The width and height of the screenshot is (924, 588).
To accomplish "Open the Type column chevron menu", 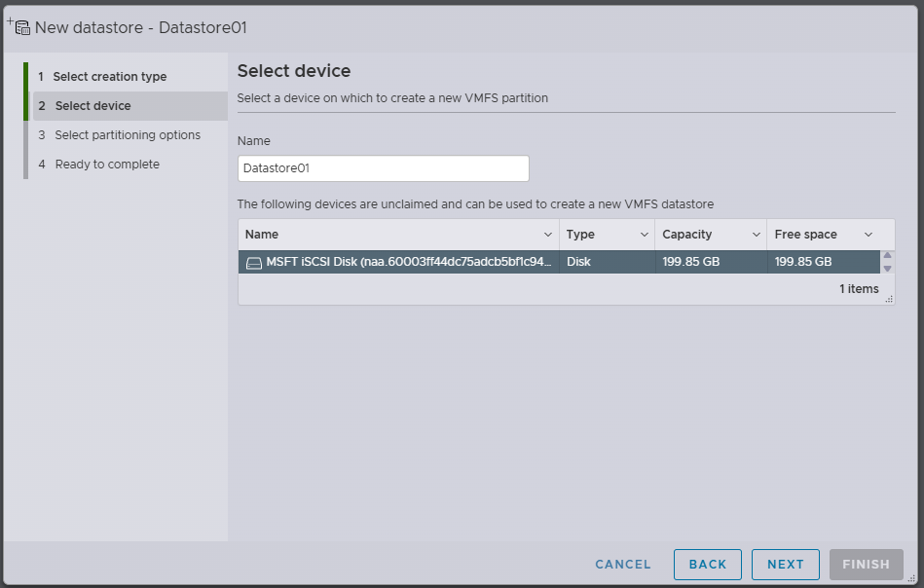I will click(x=644, y=235).
